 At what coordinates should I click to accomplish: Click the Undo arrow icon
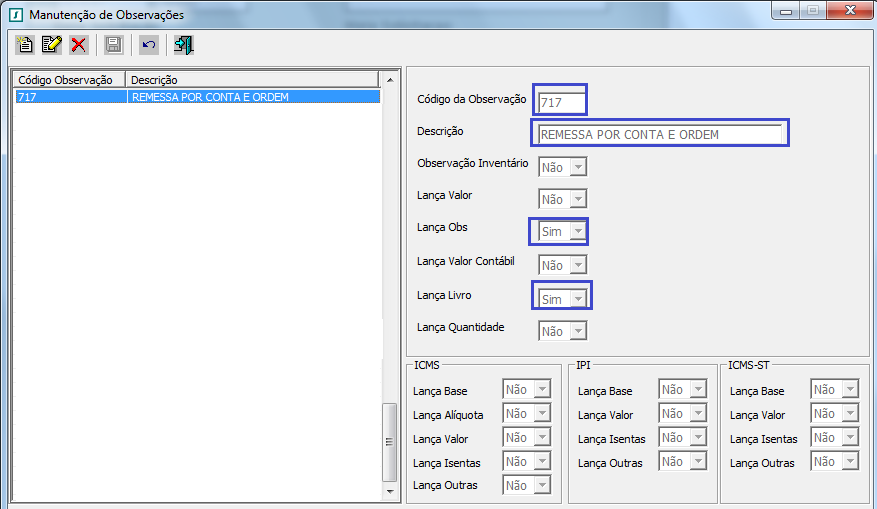(x=148, y=44)
